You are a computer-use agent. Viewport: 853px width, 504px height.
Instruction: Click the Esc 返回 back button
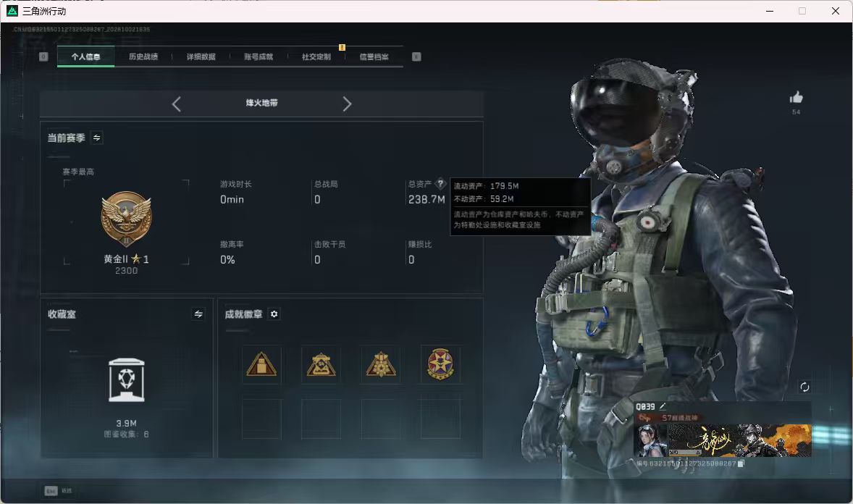pos(58,491)
